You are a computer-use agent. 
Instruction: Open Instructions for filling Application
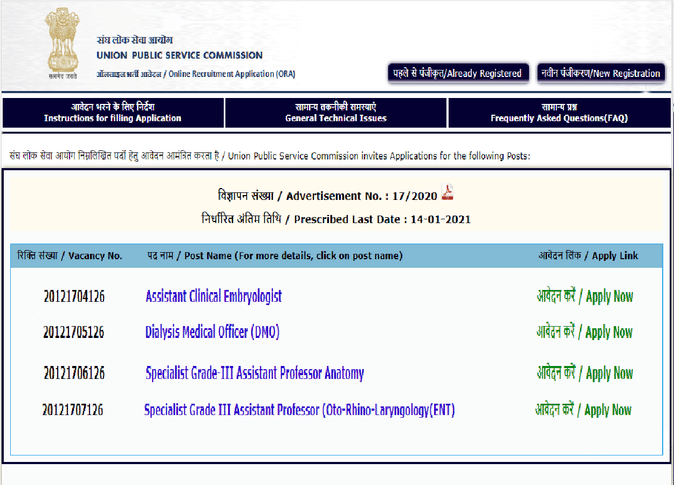pos(112,112)
